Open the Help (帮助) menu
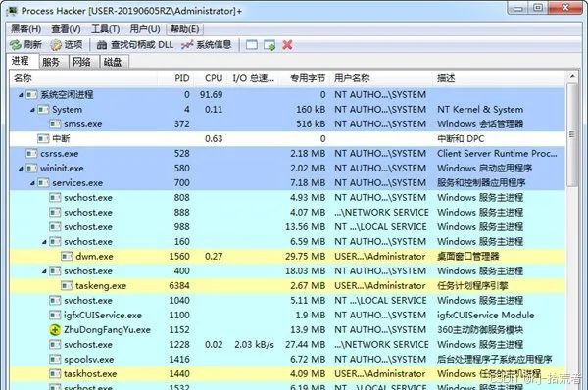This screenshot has width=588, height=390. pyautogui.click(x=185, y=29)
